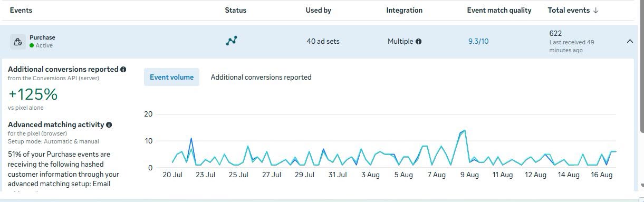This screenshot has width=644, height=202.
Task: Click the +125% conversions figure
Action: tap(33, 94)
